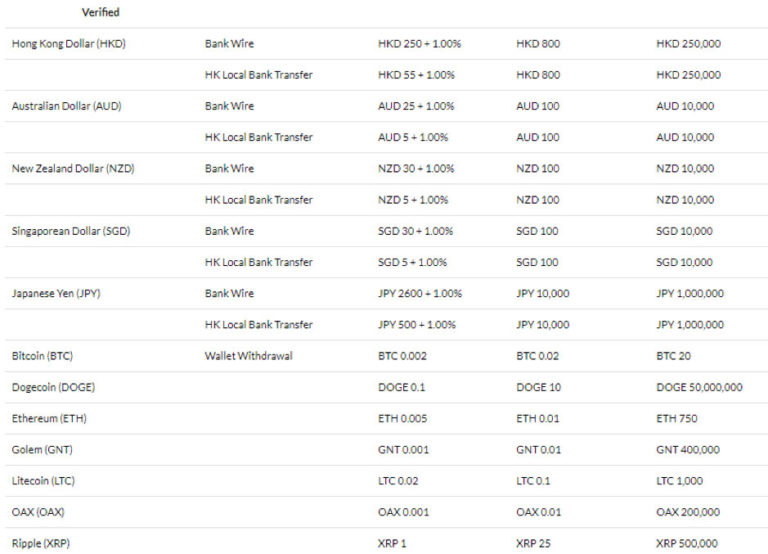This screenshot has height=554, width=768.
Task: Select the DOGE 50,000,000 limit value
Action: tap(699, 386)
